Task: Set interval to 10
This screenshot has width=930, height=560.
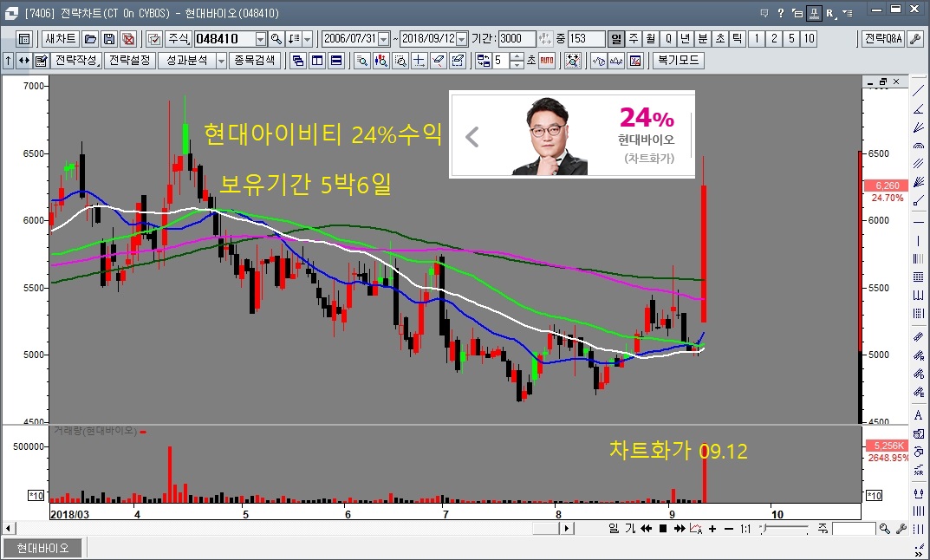Action: [809, 39]
